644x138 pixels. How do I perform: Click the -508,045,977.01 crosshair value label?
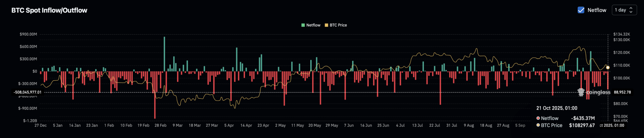point(27,92)
